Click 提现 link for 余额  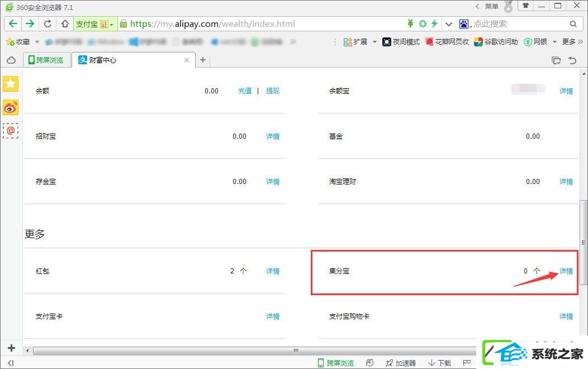point(273,91)
